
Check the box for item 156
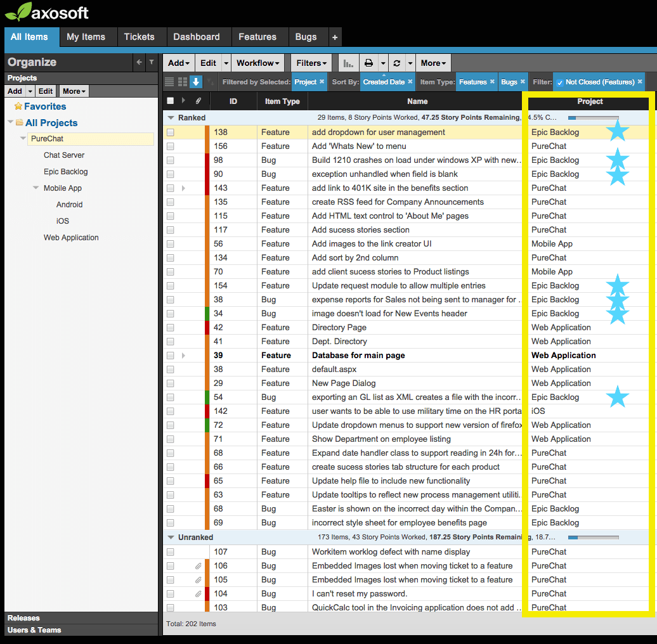(x=170, y=146)
